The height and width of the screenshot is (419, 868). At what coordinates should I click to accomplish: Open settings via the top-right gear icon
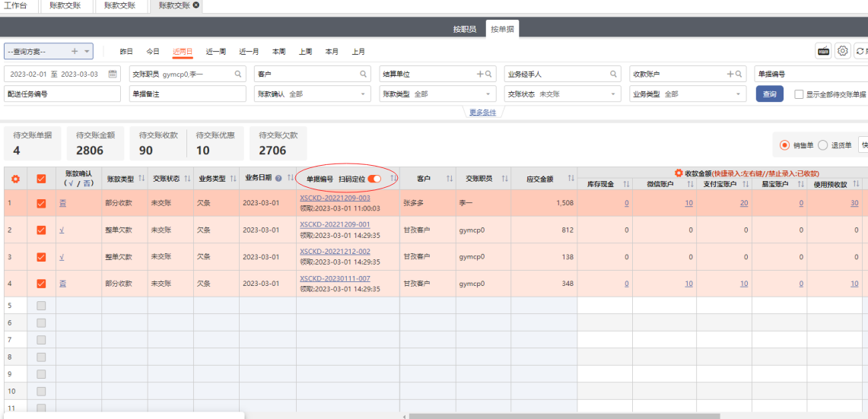coord(843,51)
